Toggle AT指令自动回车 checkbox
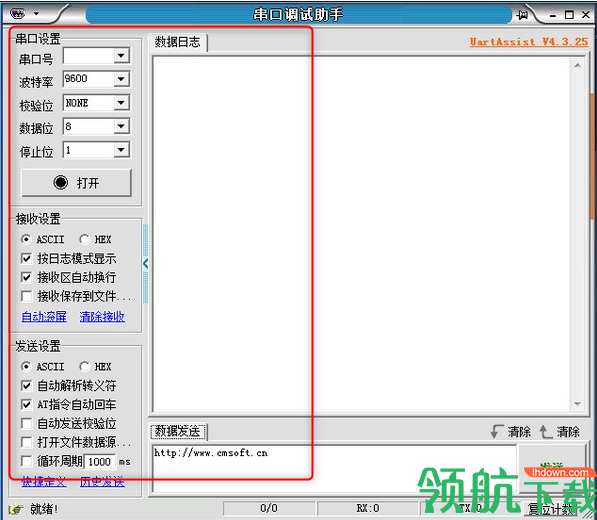This screenshot has height=520, width=597. pyautogui.click(x=26, y=404)
